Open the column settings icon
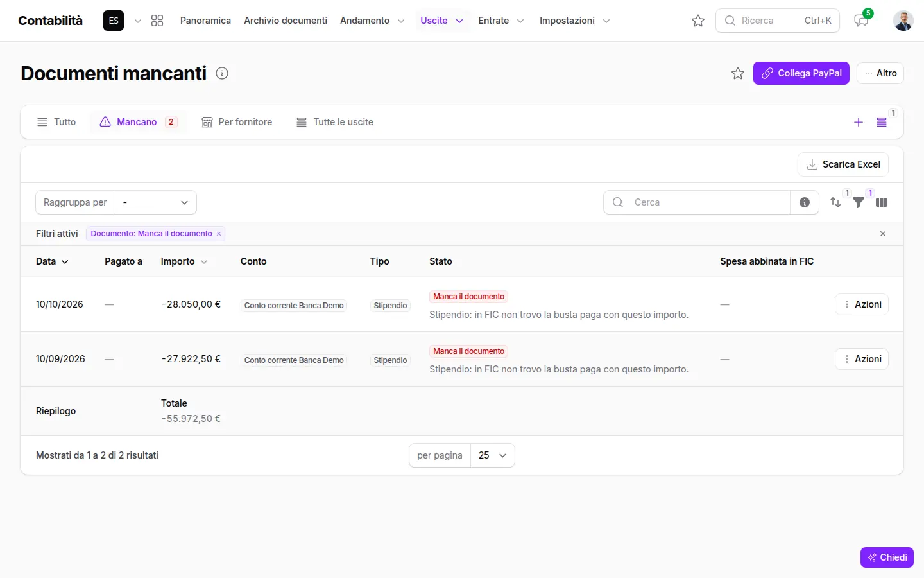 (x=882, y=202)
